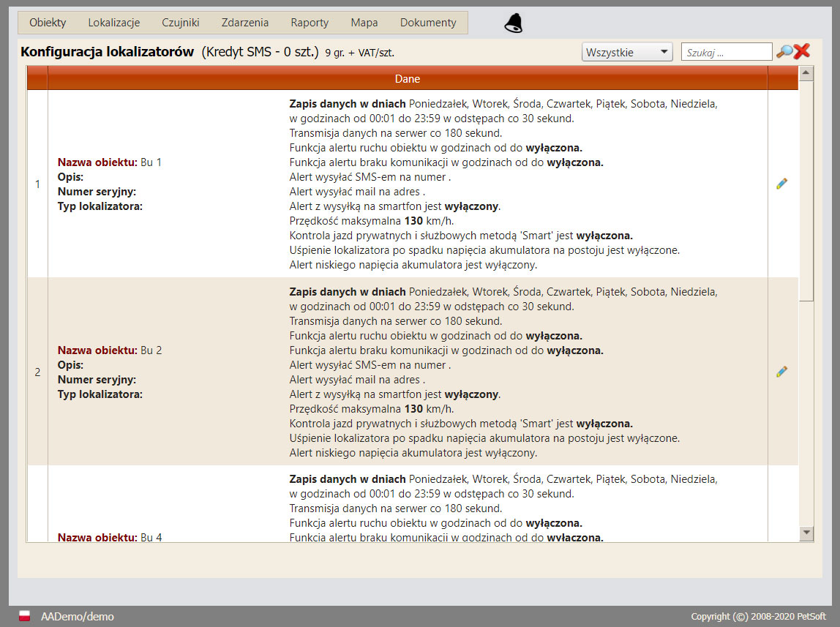Click 'Numer seryjny:' label in Bu 1 row

pyautogui.click(x=97, y=192)
